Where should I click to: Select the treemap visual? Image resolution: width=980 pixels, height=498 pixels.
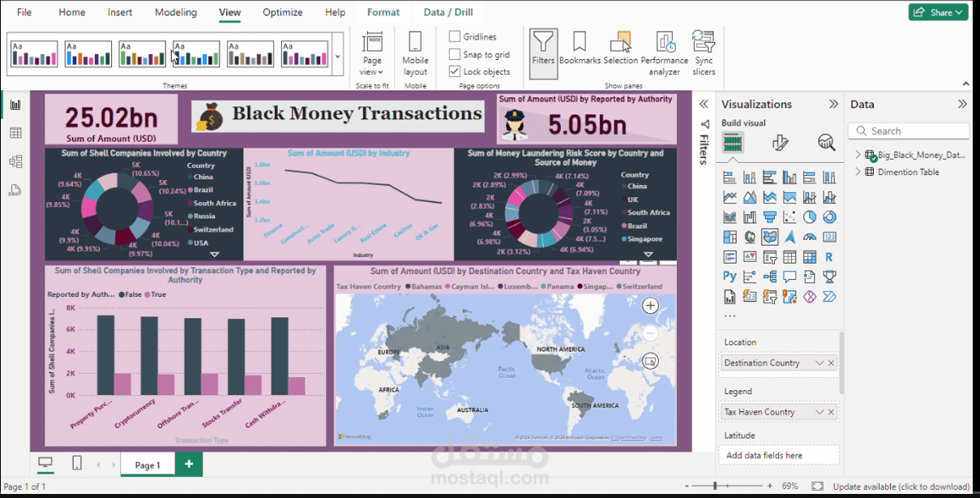[x=730, y=237]
